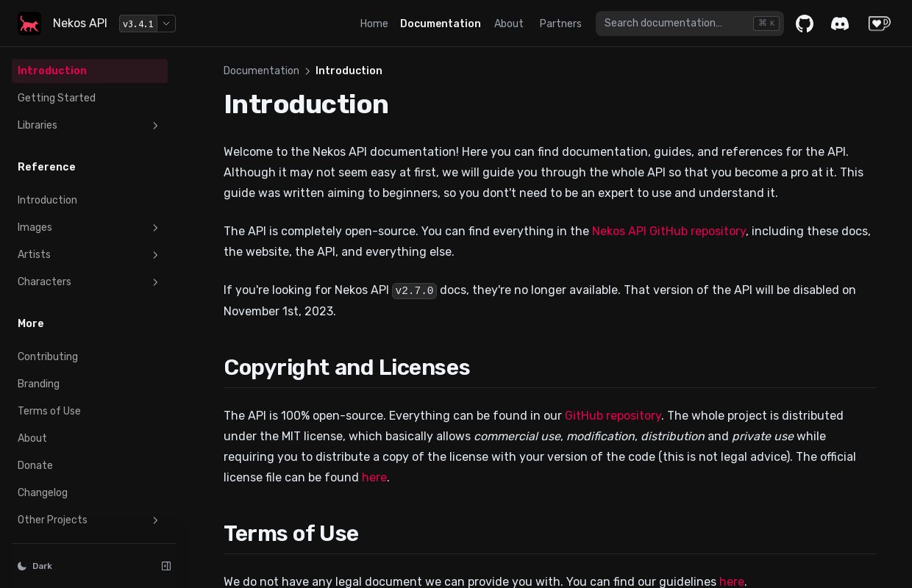Select the Documentation nav item

click(441, 24)
